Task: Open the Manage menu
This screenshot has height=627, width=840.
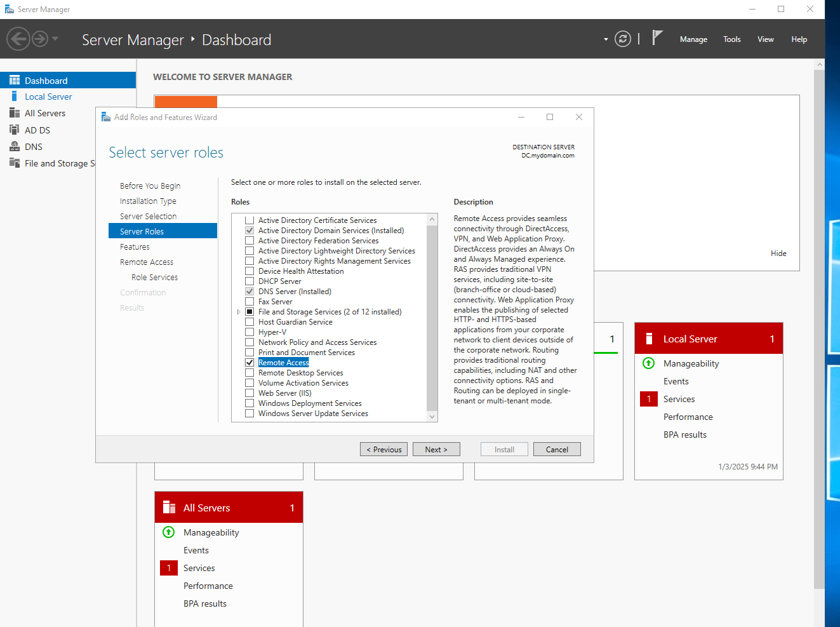Action: 693,39
